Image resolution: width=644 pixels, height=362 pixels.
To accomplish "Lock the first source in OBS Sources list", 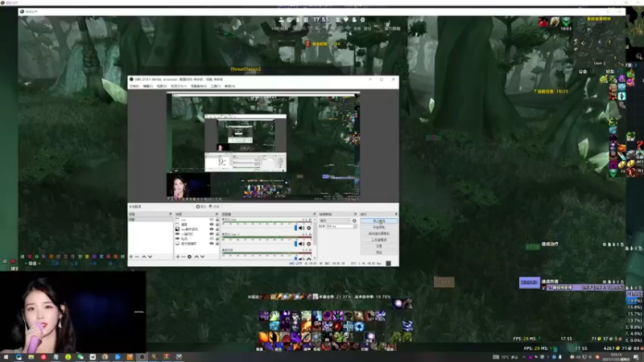I will tap(217, 220).
